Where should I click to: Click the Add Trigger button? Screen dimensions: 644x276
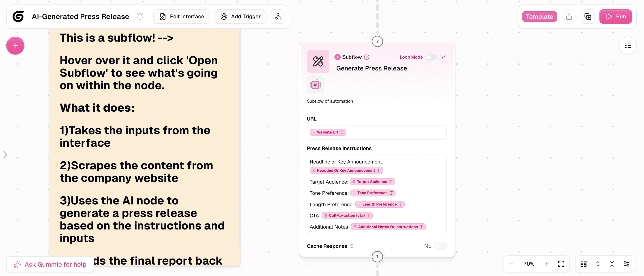240,17
